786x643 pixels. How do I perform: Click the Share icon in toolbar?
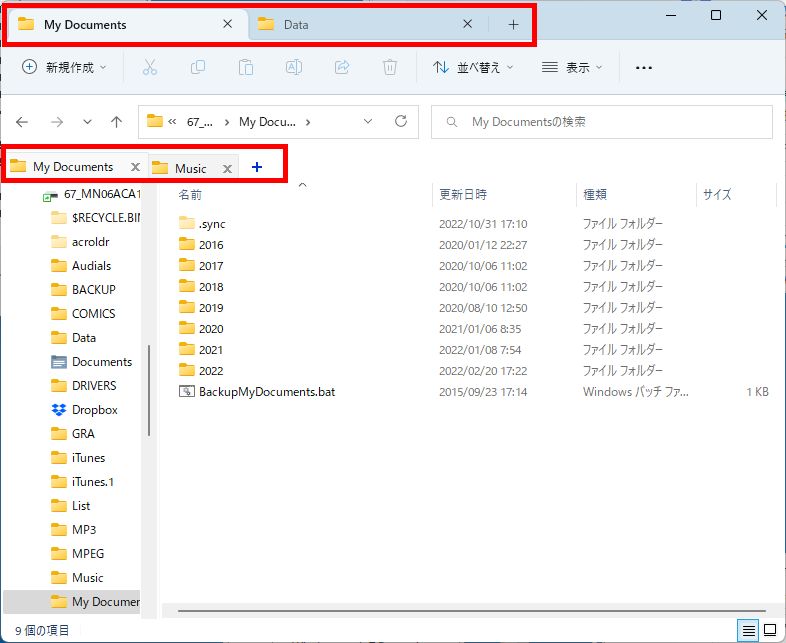click(342, 67)
